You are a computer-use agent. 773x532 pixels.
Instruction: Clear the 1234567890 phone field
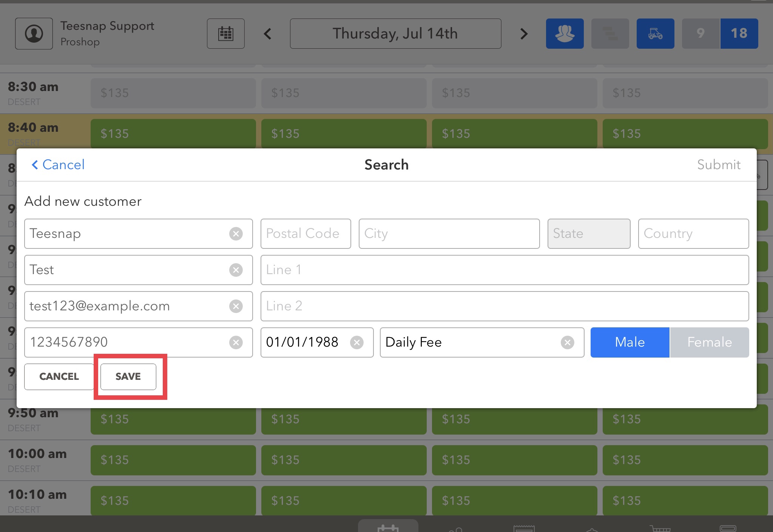tap(236, 342)
